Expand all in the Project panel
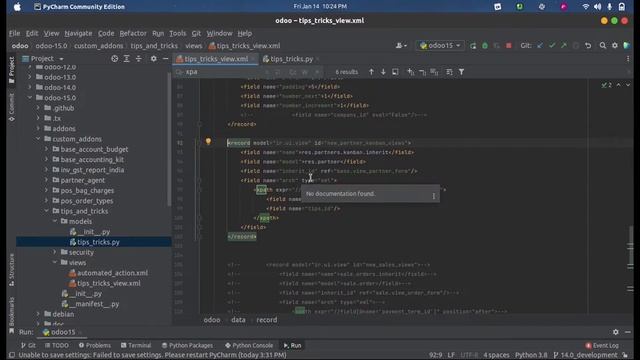This screenshot has height=360, width=640. pos(127,59)
